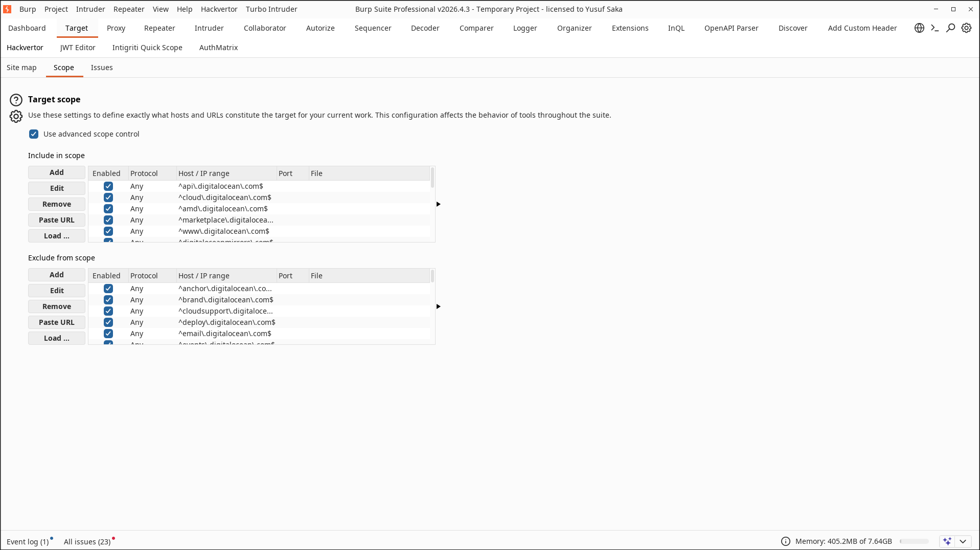Click the memory usage progress bar
Image resolution: width=980 pixels, height=550 pixels.
[x=915, y=541]
